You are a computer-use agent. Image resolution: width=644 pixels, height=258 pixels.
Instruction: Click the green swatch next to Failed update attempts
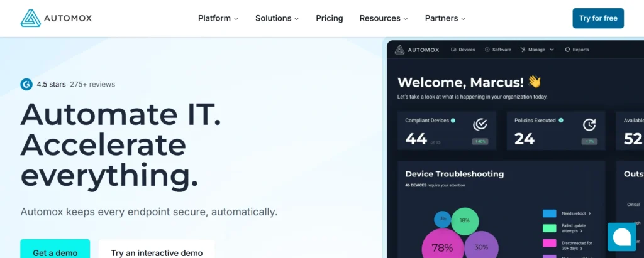[x=550, y=228]
